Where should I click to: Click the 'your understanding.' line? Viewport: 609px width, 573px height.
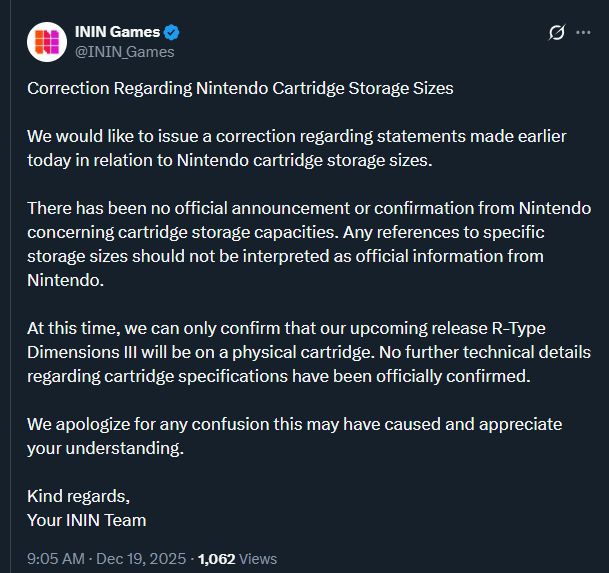106,448
